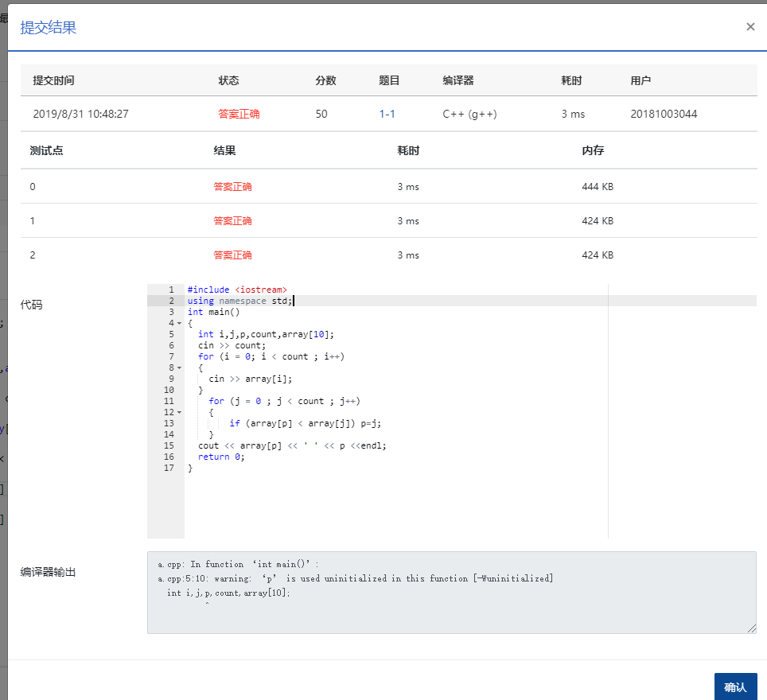Click the compiler output resize handle
The width and height of the screenshot is (767, 700).
pos(752,628)
